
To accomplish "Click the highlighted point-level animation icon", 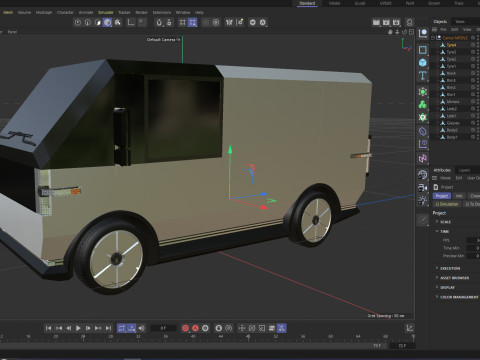I will click(x=282, y=328).
